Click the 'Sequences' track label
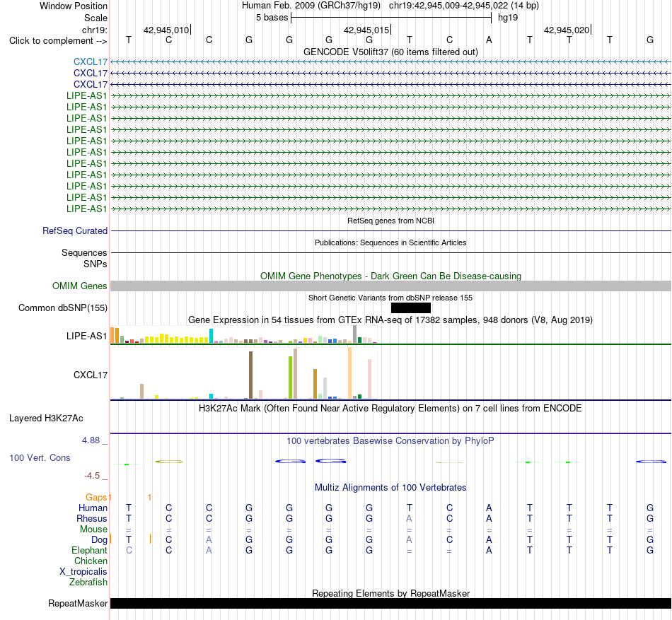Viewport: 672px width, 620px height. tap(84, 252)
